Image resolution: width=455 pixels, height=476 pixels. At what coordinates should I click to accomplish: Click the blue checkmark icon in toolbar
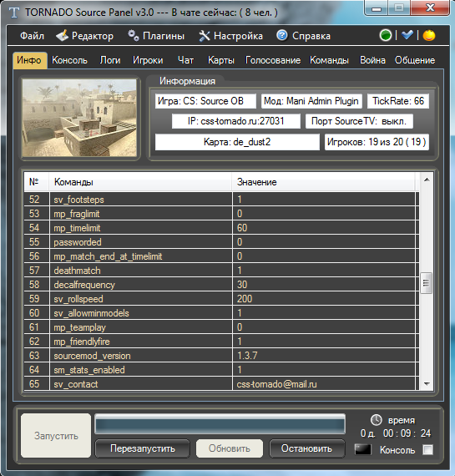(x=407, y=35)
